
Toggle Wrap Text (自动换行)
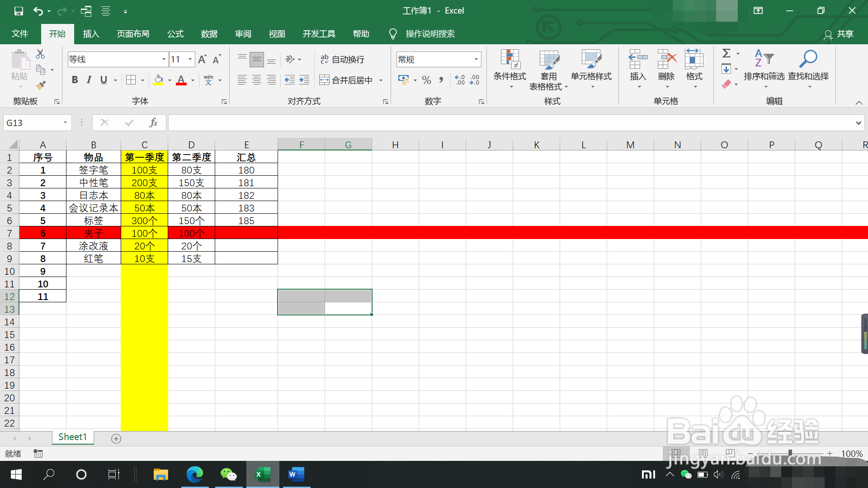342,59
